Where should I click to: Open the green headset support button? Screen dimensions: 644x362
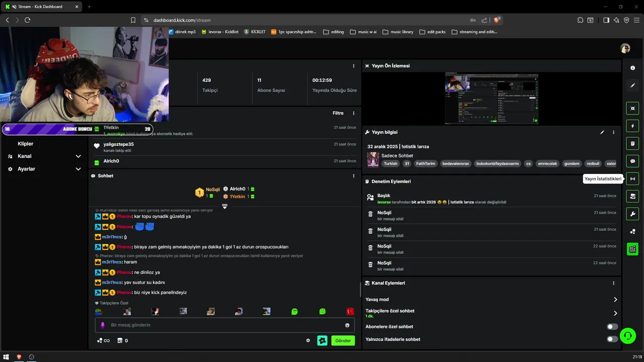(627, 335)
